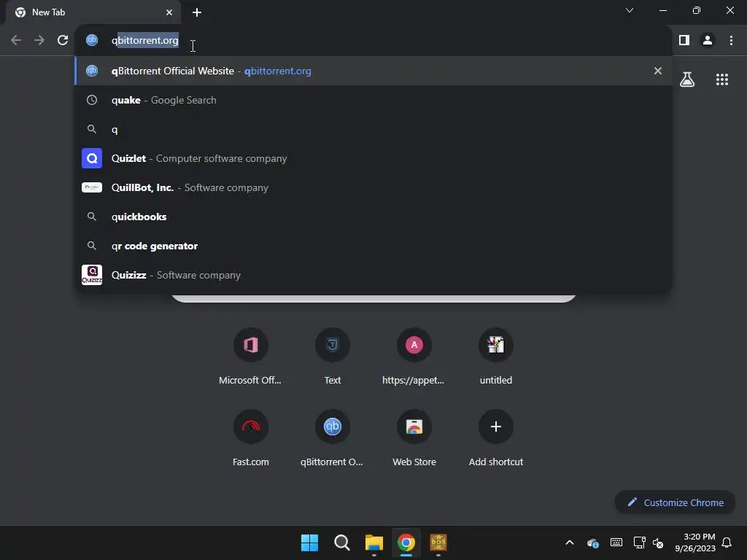
Task: Open the qBittorrent shortcut tile
Action: click(333, 438)
